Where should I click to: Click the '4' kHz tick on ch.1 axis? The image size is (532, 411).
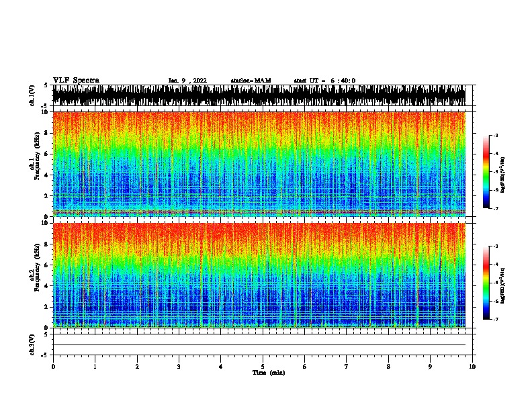pyautogui.click(x=46, y=175)
